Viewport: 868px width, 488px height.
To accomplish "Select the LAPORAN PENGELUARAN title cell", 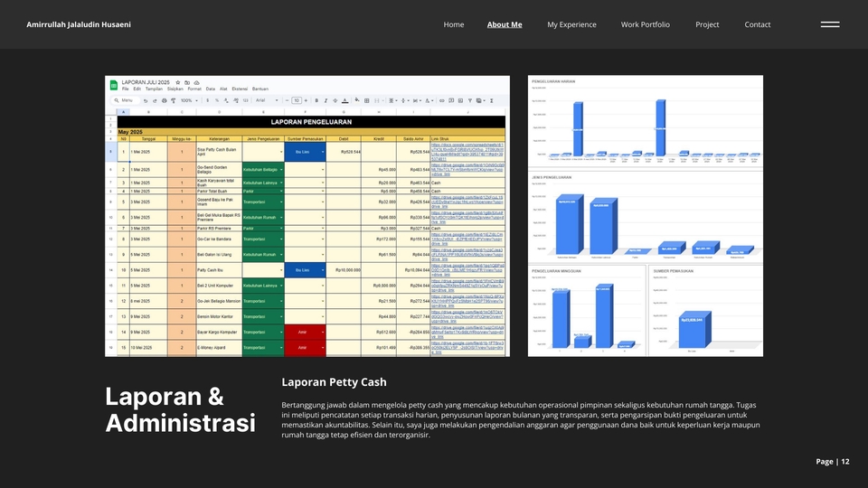I will click(311, 122).
